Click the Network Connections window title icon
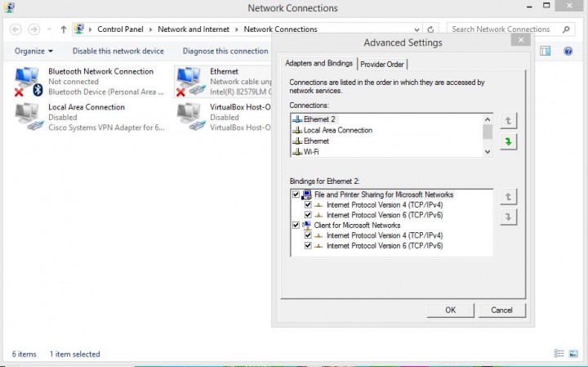The width and height of the screenshot is (588, 367). [x=9, y=7]
